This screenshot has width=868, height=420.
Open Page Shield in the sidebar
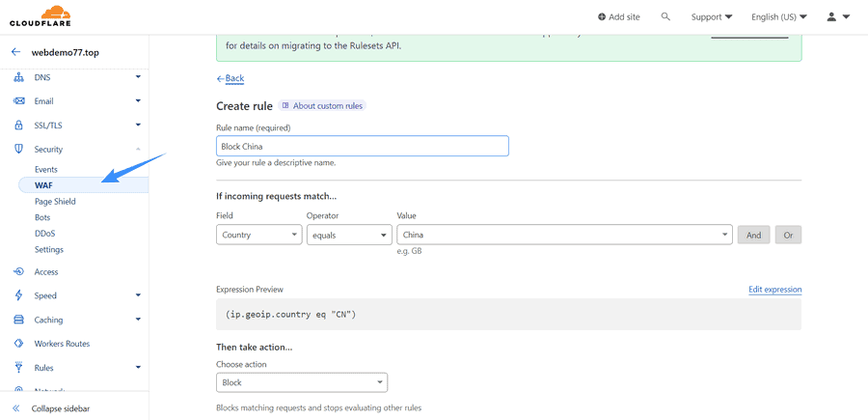55,202
